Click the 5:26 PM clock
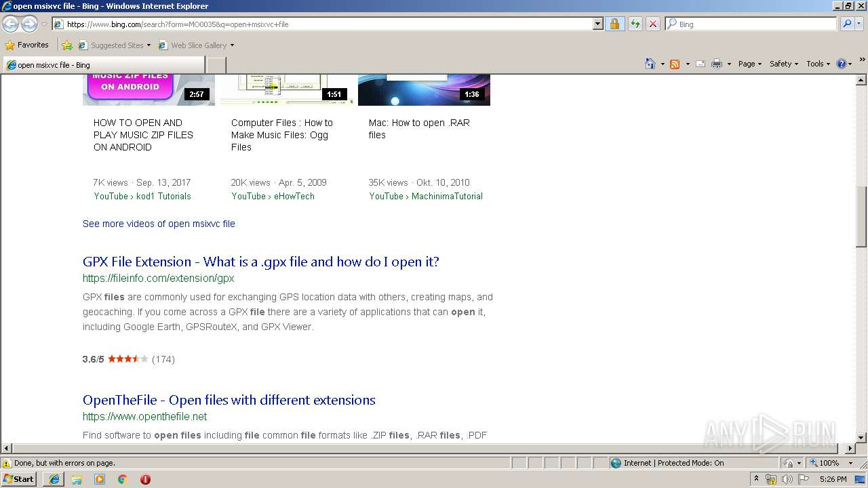 [x=833, y=479]
